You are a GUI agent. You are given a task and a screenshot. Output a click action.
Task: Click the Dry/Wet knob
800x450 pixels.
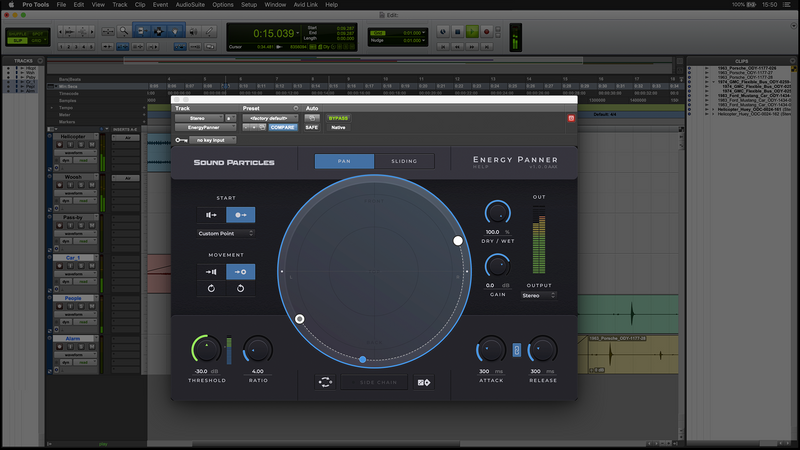497,212
